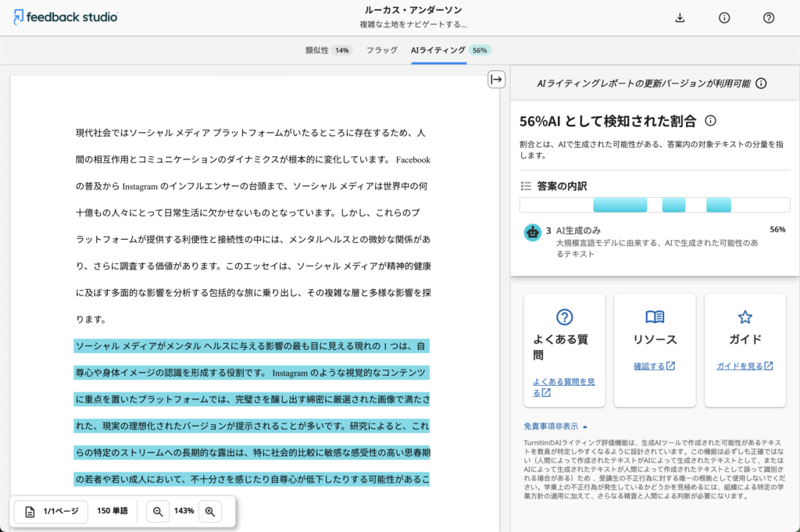
Task: Click info icon beside the updated report notice
Action: (x=761, y=83)
